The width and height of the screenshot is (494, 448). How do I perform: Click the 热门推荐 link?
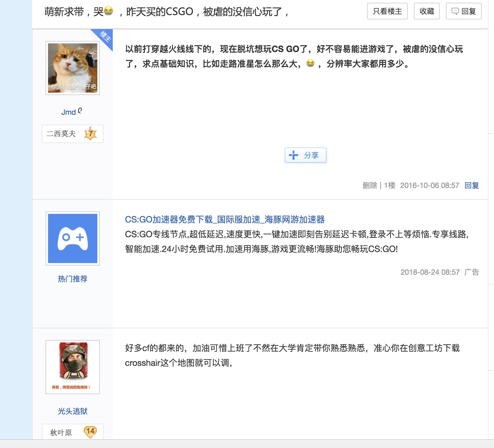click(73, 279)
